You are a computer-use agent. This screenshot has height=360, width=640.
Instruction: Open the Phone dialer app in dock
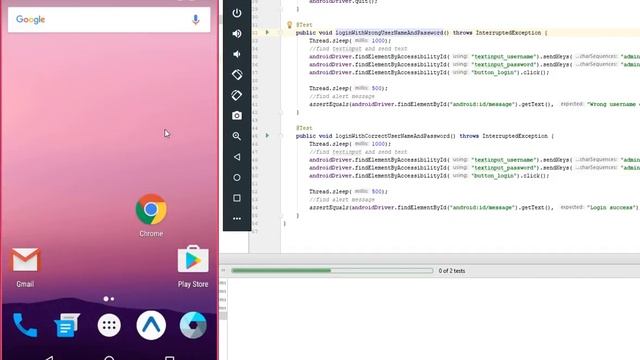click(x=25, y=325)
